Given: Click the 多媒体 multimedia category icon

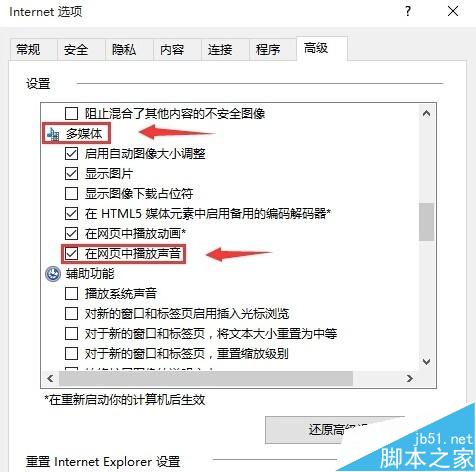Looking at the screenshot, I should 53,134.
